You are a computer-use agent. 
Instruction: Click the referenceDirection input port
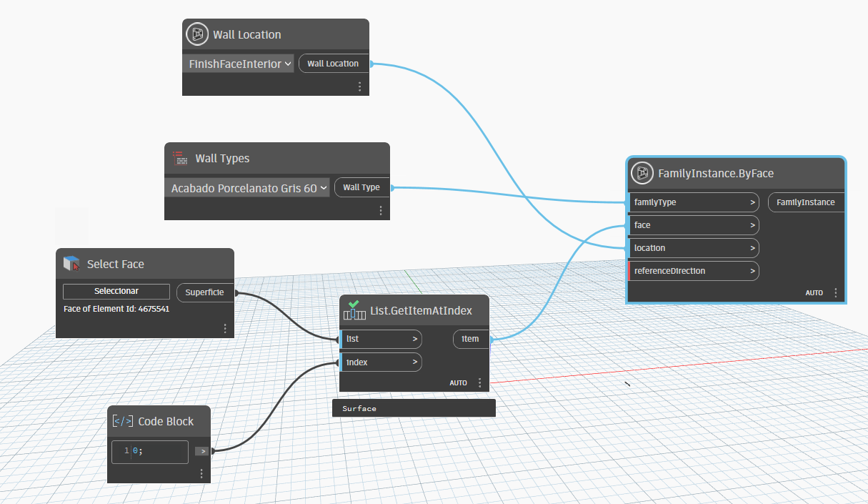pyautogui.click(x=693, y=271)
